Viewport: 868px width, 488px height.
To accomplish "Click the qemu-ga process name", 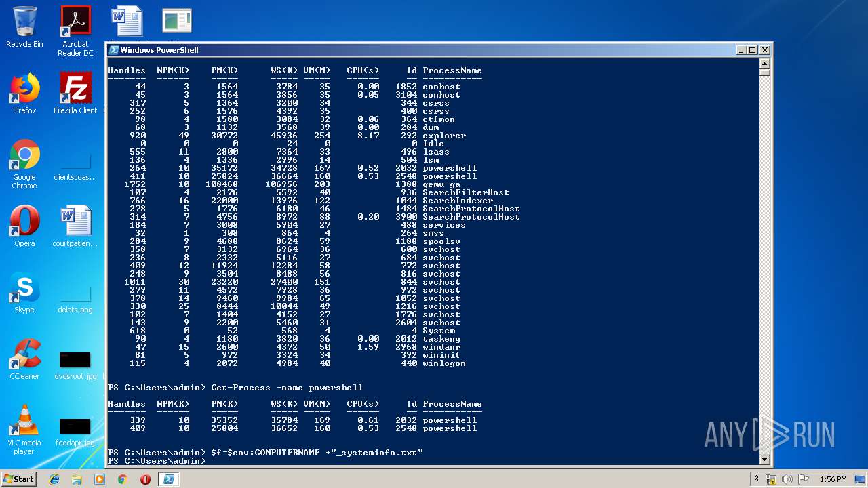I will (x=441, y=184).
